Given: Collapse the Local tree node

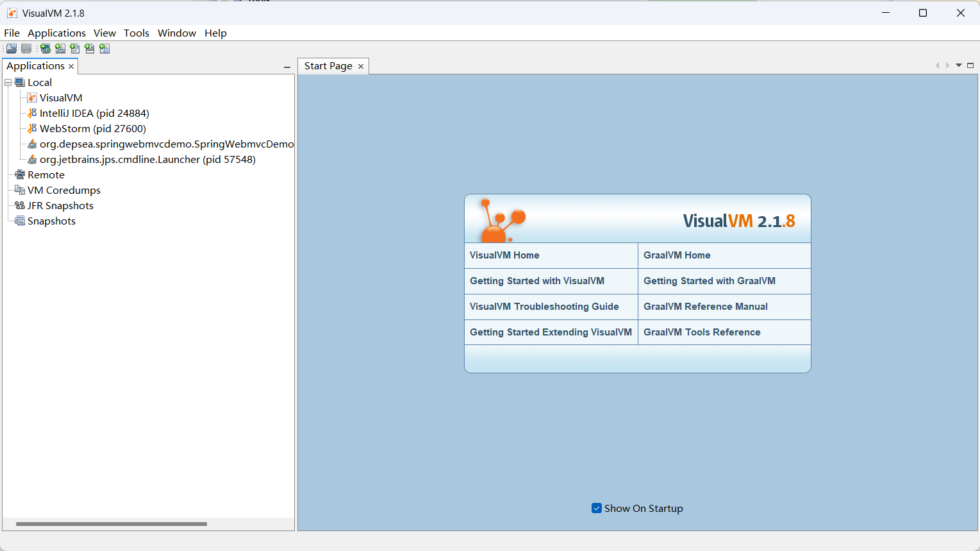Looking at the screenshot, I should pyautogui.click(x=8, y=83).
